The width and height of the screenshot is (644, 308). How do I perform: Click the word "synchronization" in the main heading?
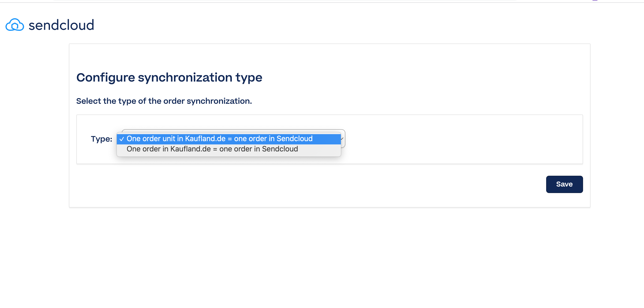tap(185, 77)
